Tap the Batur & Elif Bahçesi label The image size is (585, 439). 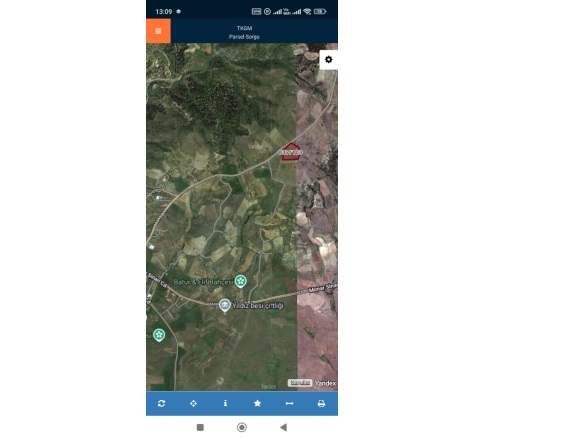[203, 282]
